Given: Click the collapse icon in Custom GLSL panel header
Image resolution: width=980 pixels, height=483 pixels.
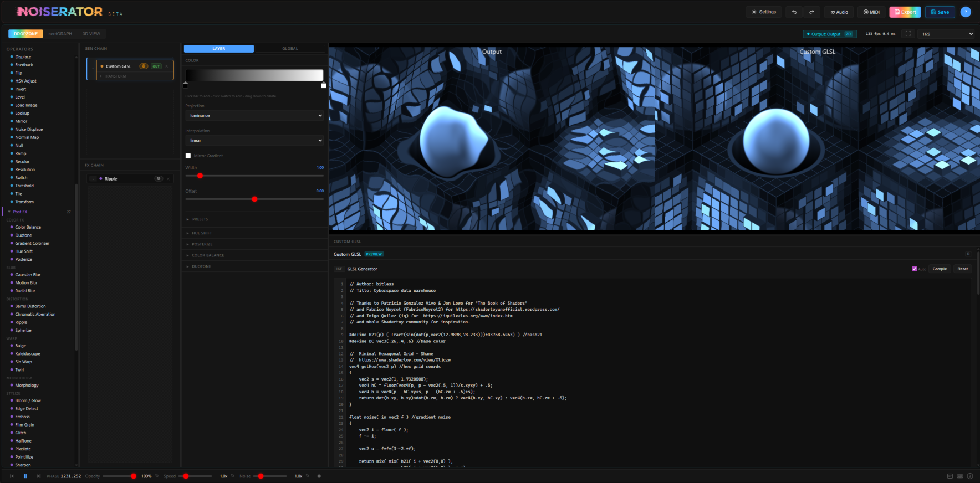Looking at the screenshot, I should 968,254.
